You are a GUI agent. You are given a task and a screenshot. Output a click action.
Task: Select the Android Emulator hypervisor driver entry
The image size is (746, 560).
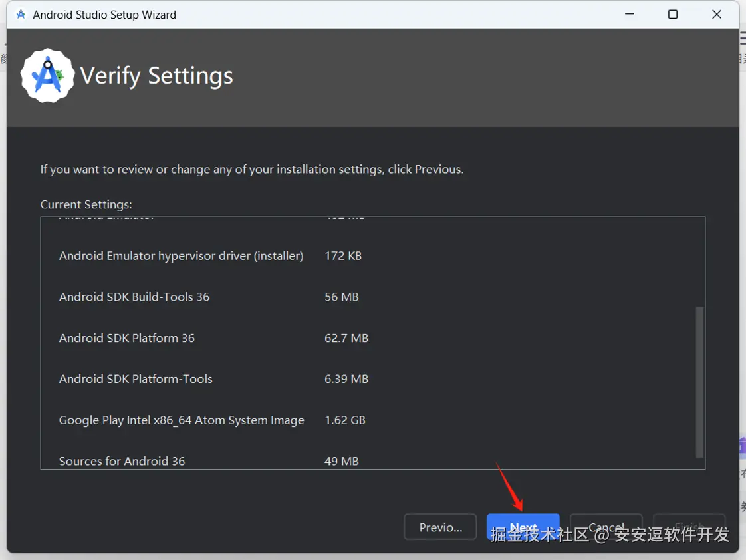[181, 256]
